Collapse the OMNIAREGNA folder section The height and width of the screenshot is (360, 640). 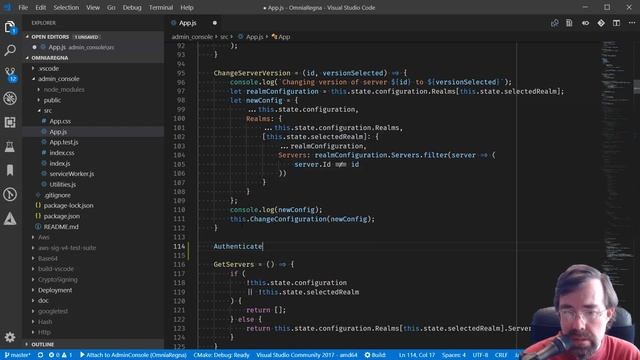coord(94,58)
